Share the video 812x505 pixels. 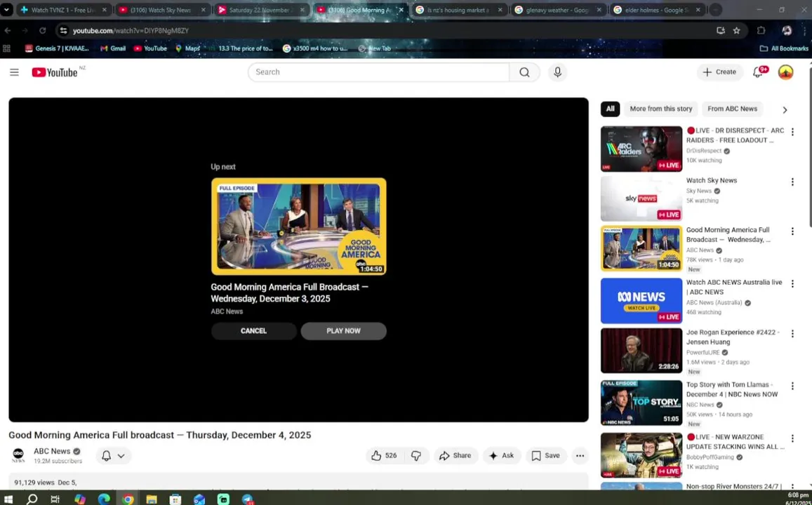click(x=455, y=456)
